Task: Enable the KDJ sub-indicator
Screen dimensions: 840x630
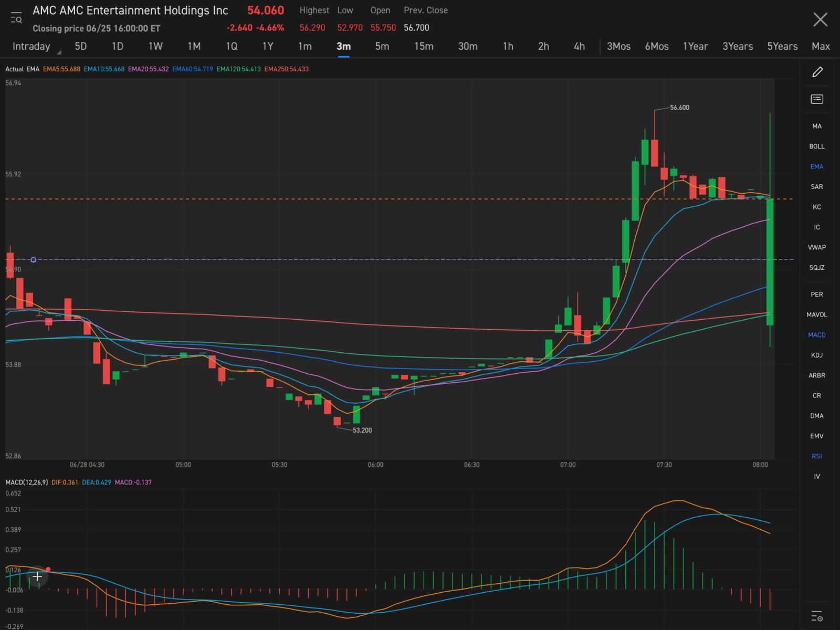Action: pyautogui.click(x=817, y=355)
